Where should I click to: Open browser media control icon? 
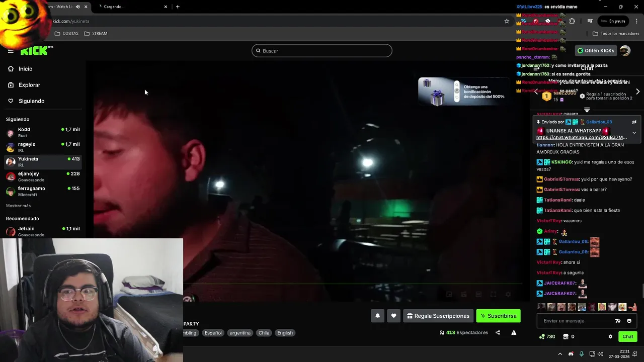590,21
